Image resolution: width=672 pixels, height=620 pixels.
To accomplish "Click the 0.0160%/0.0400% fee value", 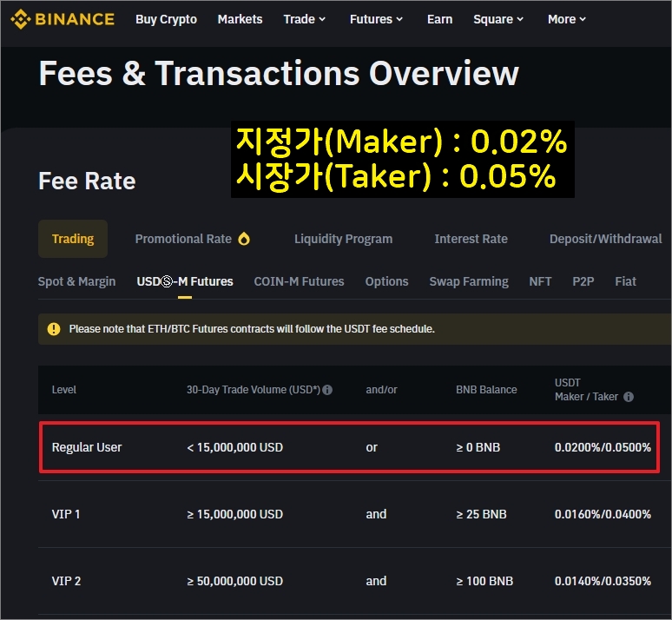I will pos(603,514).
